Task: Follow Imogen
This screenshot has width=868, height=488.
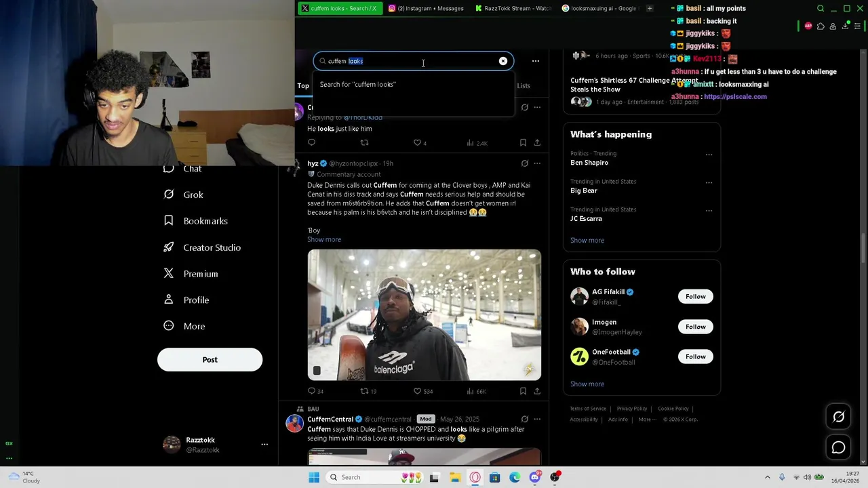Action: click(695, 327)
